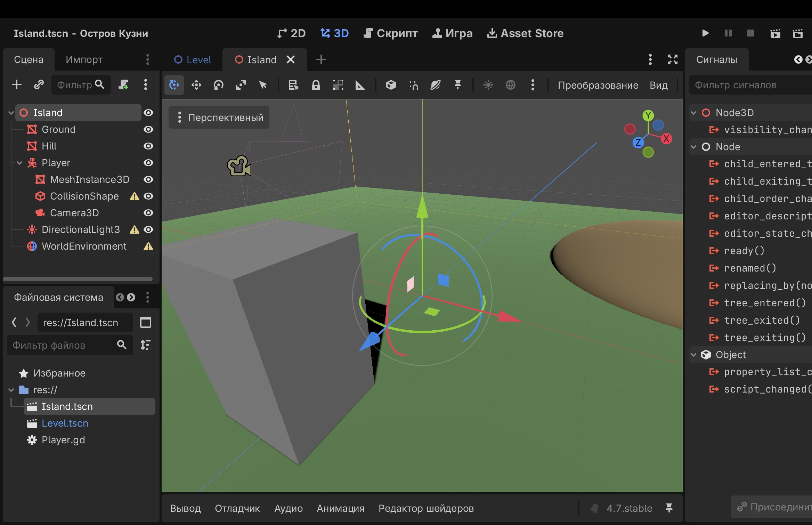The height and width of the screenshot is (525, 812).
Task: Open the Преобразование menu
Action: [x=598, y=85]
